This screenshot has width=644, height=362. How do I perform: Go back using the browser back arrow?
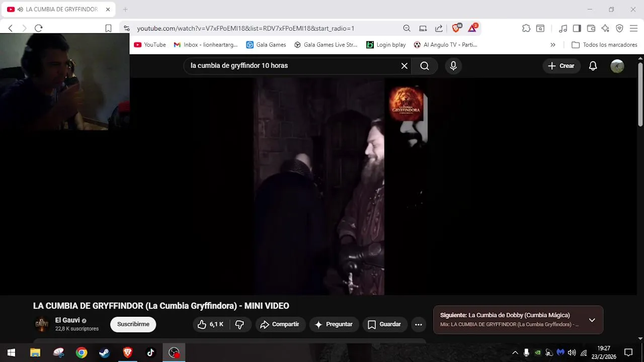(x=11, y=28)
